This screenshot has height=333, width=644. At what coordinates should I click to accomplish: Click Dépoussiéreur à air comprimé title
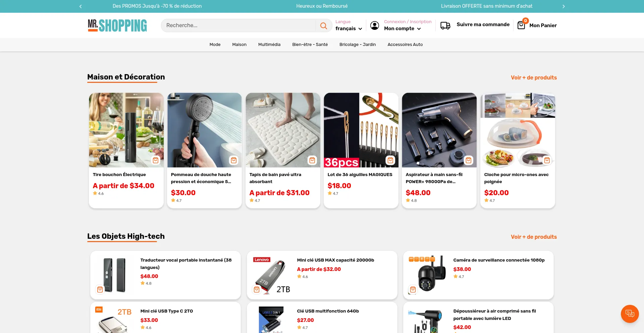pyautogui.click(x=494, y=315)
